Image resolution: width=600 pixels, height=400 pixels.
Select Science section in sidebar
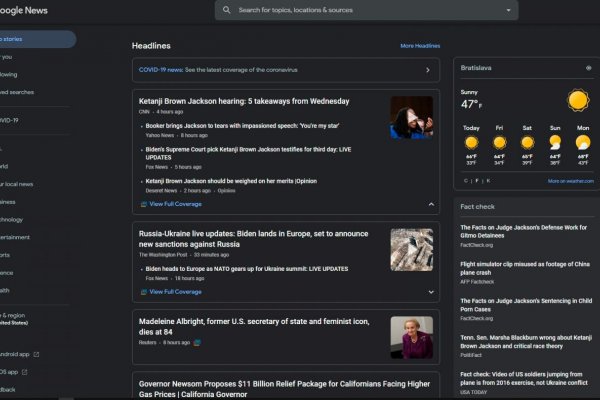(7, 273)
